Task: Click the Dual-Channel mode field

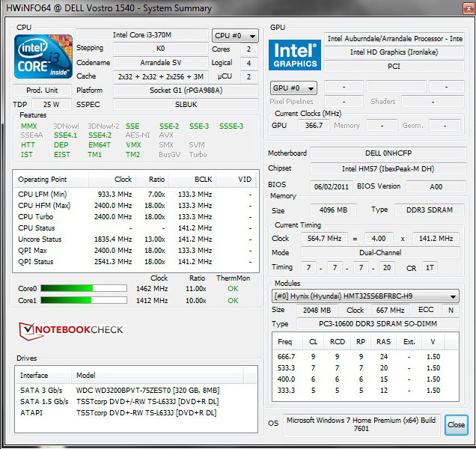Action: click(x=380, y=253)
